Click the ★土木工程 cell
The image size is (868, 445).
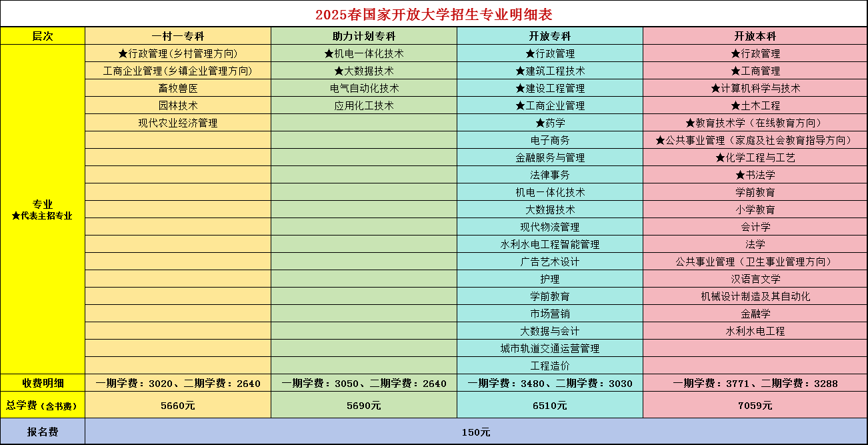point(755,105)
